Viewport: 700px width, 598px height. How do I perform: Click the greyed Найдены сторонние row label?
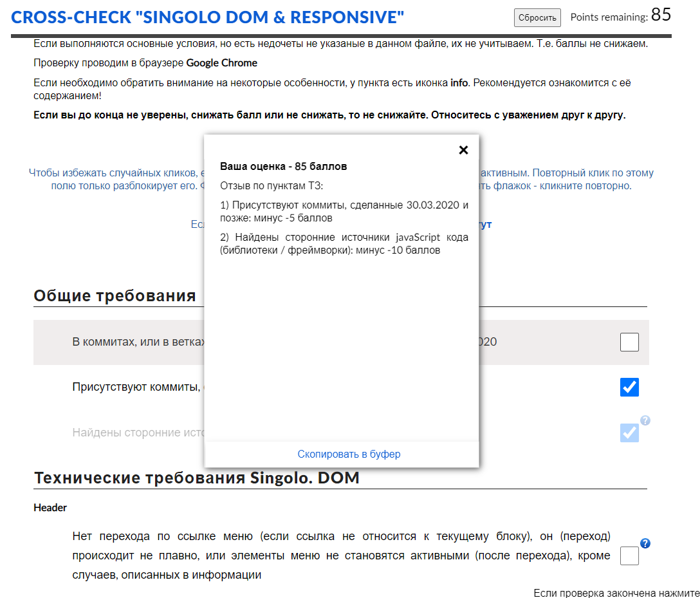pos(138,433)
